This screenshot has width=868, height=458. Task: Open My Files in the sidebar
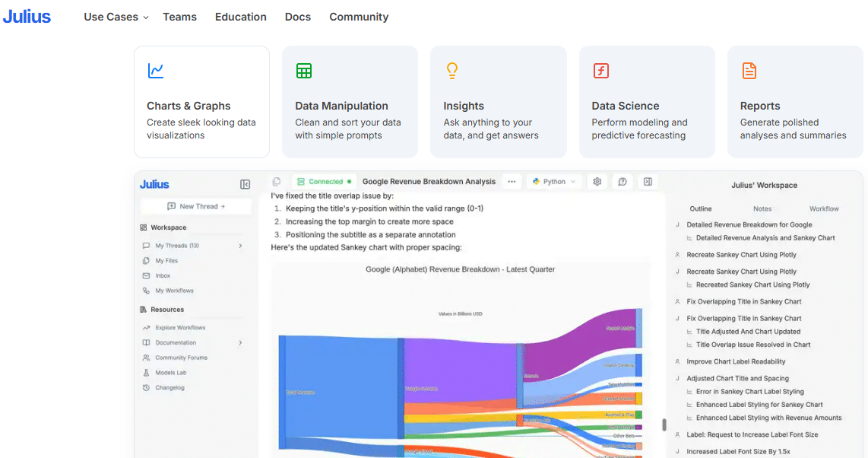coord(166,261)
